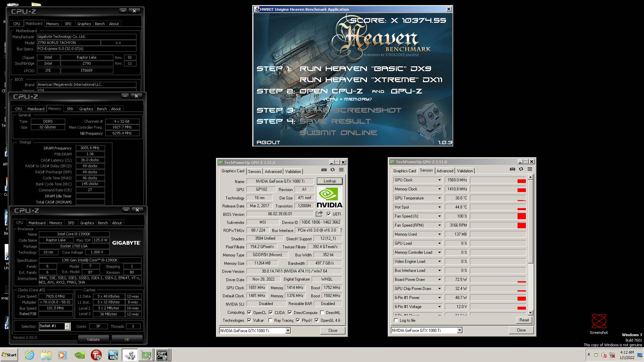Click screenshot camera icon in GPU-Z Graphics Card window
The image size is (644, 362).
[x=324, y=170]
